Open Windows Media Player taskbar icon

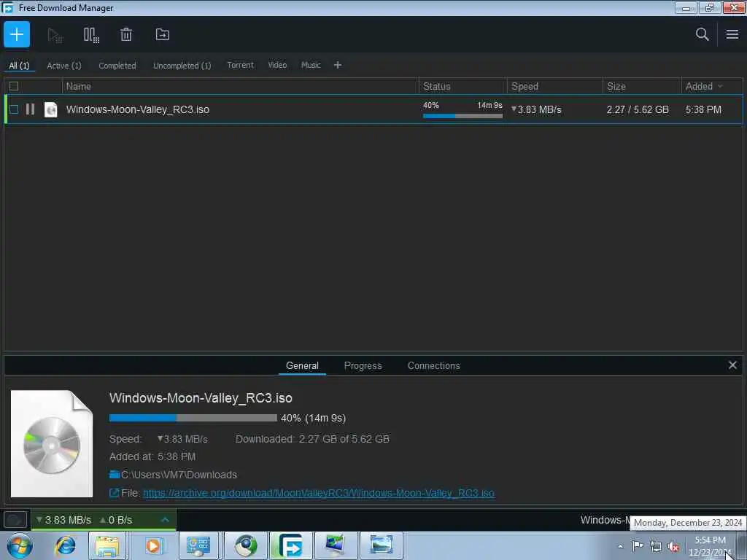[x=153, y=545]
